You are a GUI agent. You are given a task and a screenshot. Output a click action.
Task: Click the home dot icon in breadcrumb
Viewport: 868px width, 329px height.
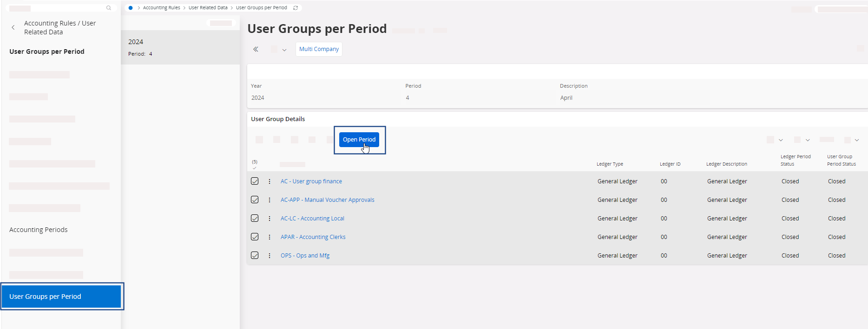click(x=131, y=8)
